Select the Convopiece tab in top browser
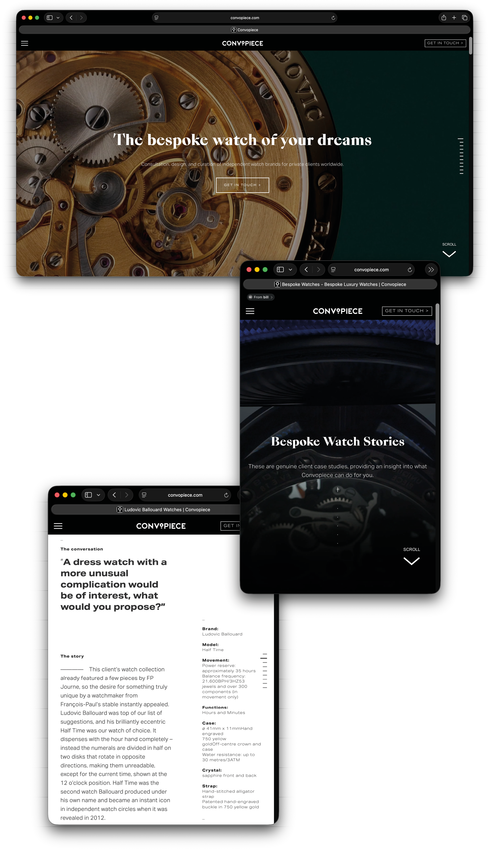The image size is (488, 868). pyautogui.click(x=244, y=30)
